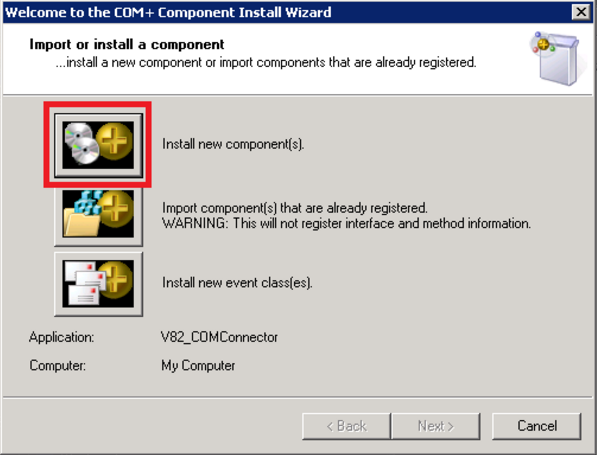Image resolution: width=597 pixels, height=455 pixels.
Task: Click the wizard title bar text
Action: (168, 12)
